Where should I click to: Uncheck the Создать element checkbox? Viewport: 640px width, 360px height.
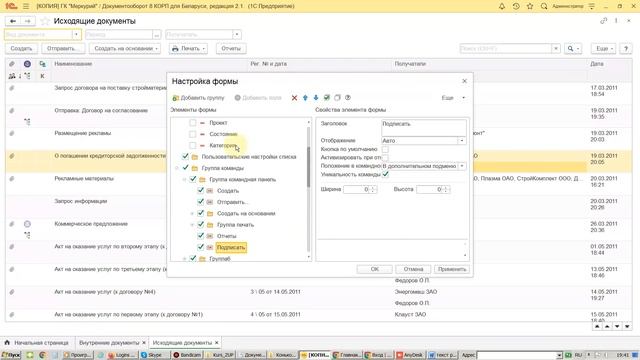(x=200, y=190)
